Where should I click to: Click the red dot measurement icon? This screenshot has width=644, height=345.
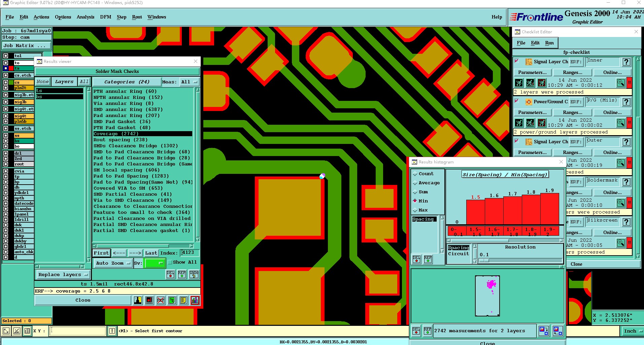pos(149,300)
